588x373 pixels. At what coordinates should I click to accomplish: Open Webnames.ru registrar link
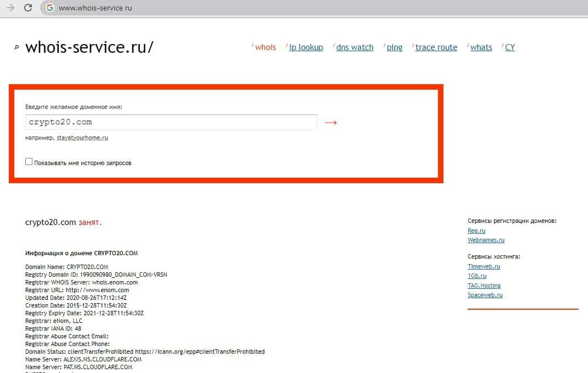[x=486, y=240]
